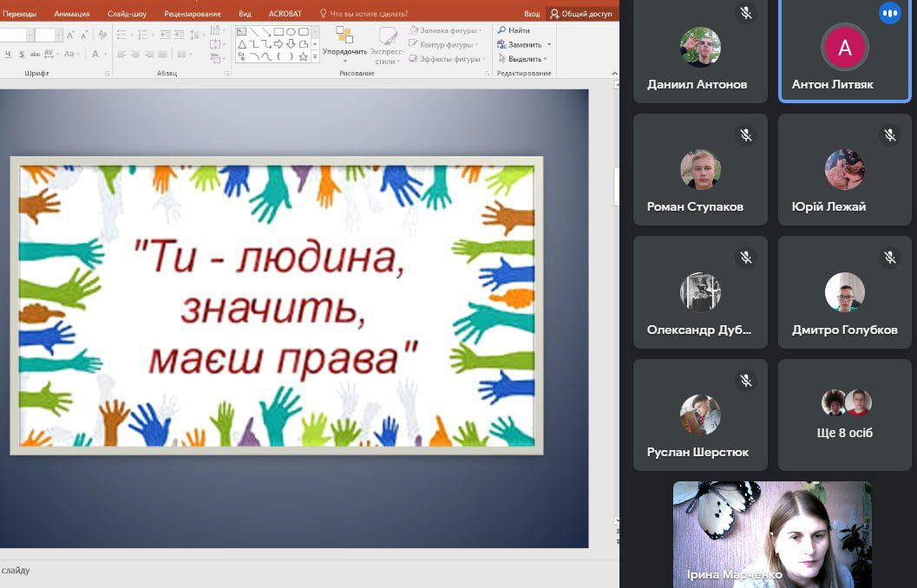Select the down block arrow shape
Viewport: 917px width, 588px height.
(x=291, y=44)
